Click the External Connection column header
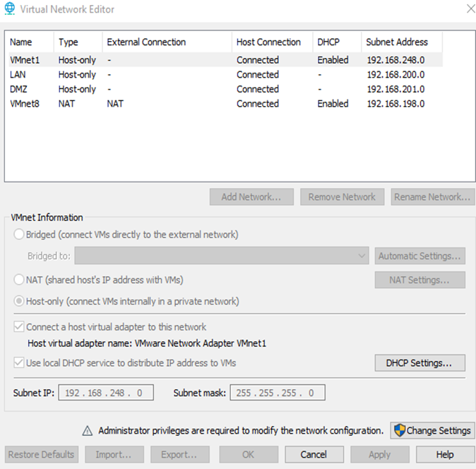The image size is (476, 469). tap(167, 42)
